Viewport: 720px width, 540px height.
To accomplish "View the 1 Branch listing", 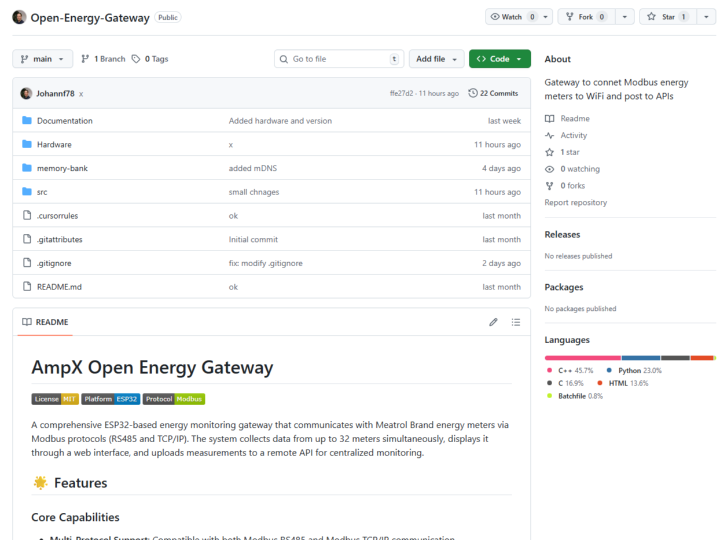I will coord(103,59).
